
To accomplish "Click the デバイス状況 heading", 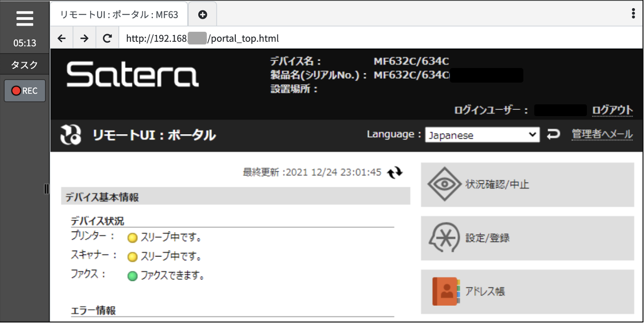I will point(98,221).
